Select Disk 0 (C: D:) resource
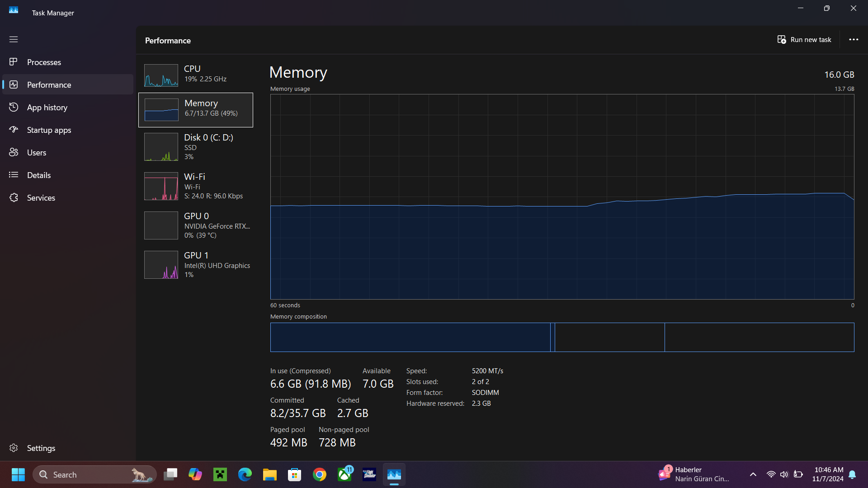The width and height of the screenshot is (868, 488). pyautogui.click(x=196, y=146)
